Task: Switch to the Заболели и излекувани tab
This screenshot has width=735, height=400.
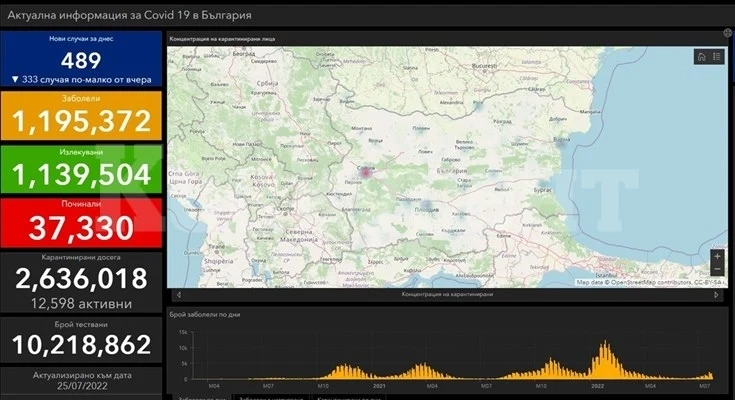Action: 272,397
